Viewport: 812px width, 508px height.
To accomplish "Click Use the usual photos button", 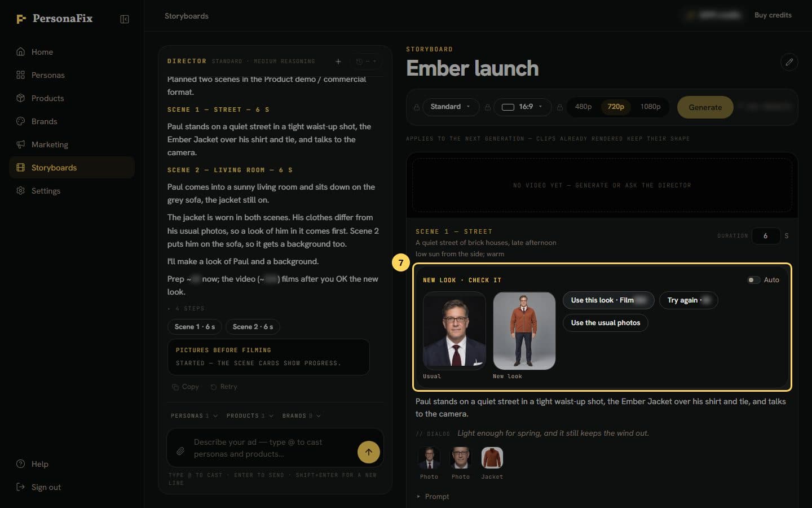I will click(x=606, y=323).
